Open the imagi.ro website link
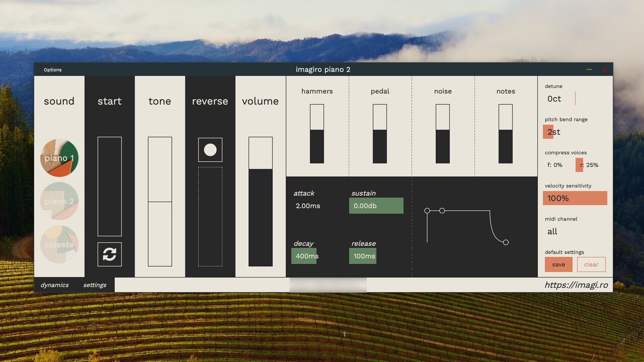This screenshot has height=362, width=644. 576,285
